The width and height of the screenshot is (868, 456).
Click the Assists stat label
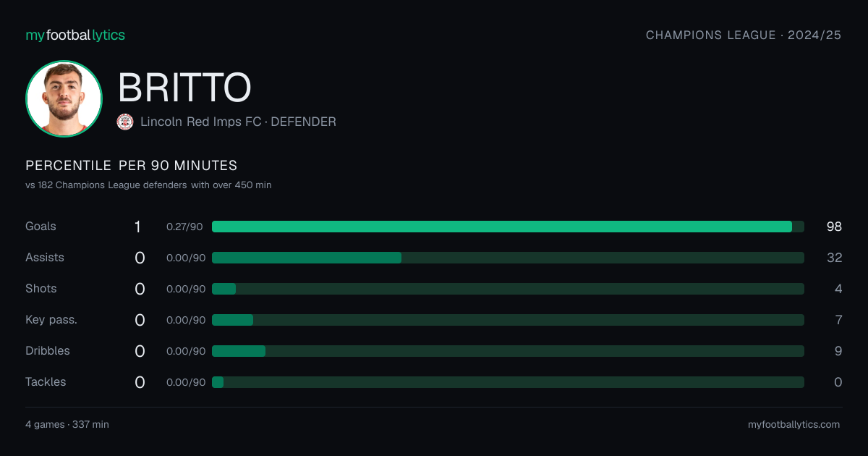pyautogui.click(x=45, y=258)
